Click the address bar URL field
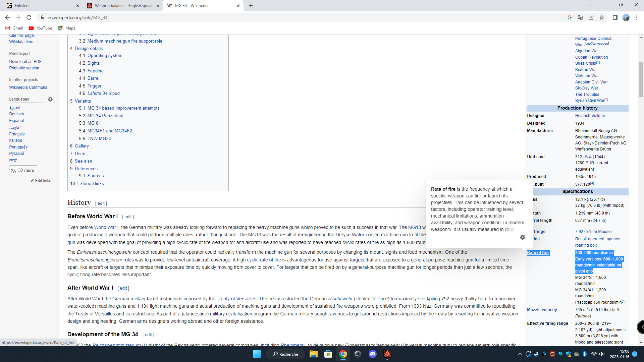 [302, 17]
